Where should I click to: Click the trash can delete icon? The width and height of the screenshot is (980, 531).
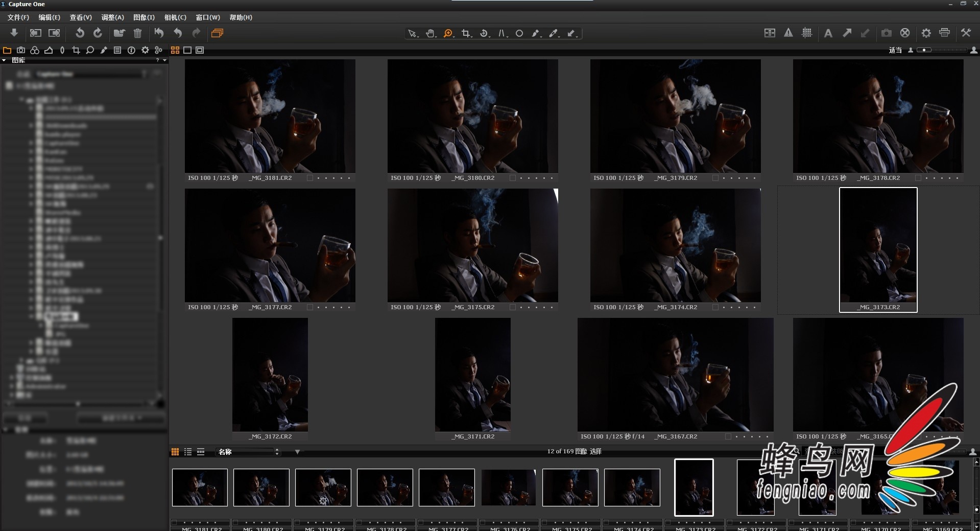(x=137, y=33)
